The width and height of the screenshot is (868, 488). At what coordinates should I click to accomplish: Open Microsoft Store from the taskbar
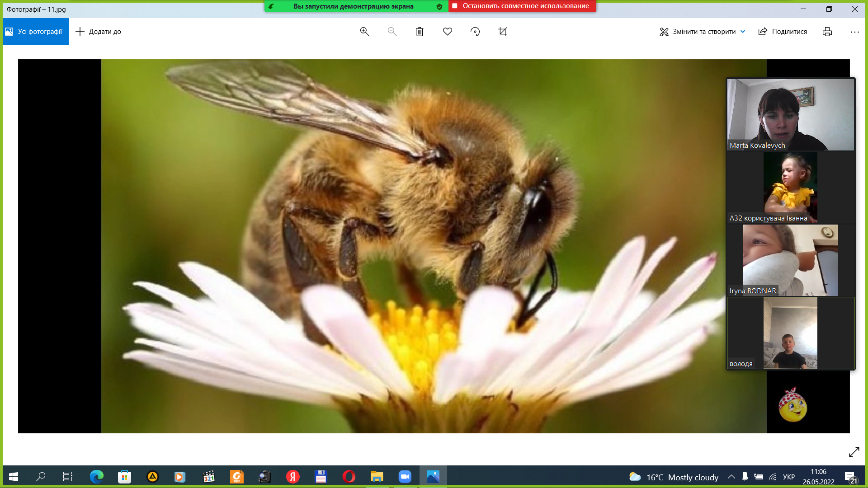pos(124,477)
